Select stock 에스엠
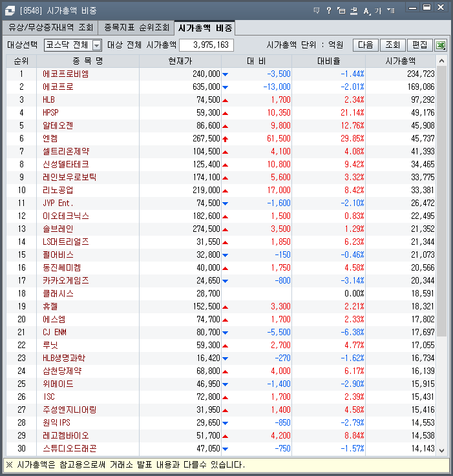The width and height of the screenshot is (453, 476). click(54, 319)
